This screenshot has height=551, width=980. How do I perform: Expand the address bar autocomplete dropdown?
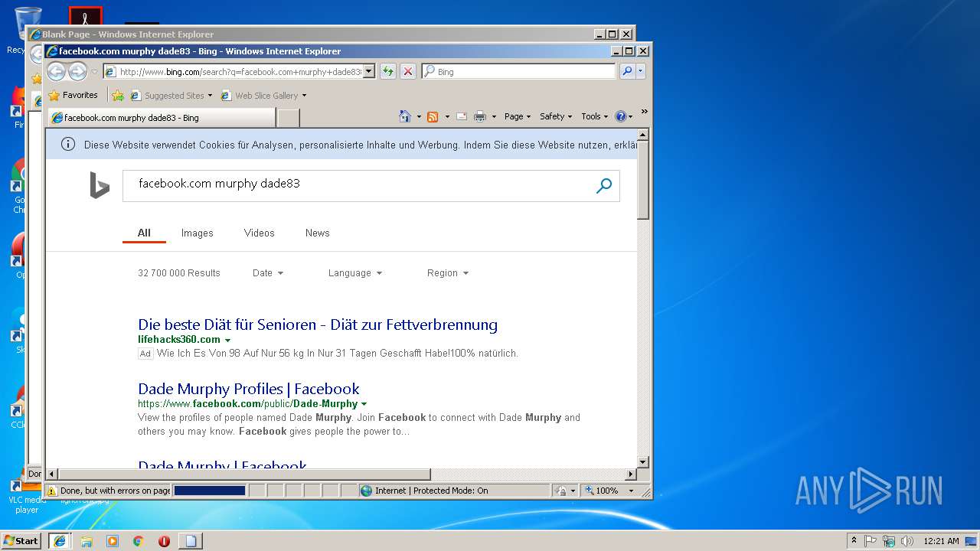[x=369, y=72]
